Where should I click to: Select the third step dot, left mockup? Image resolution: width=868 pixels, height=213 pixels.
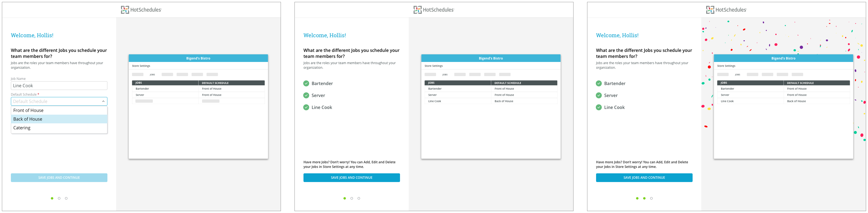point(66,198)
